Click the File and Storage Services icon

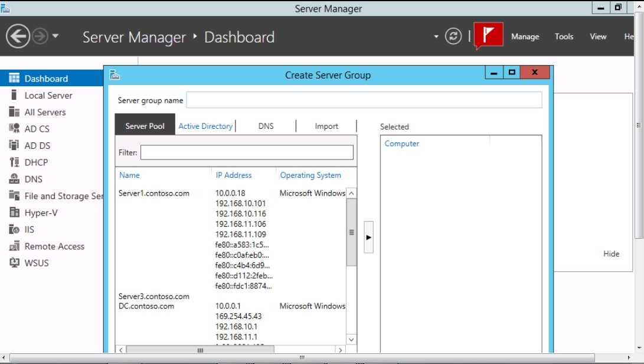[x=14, y=196]
